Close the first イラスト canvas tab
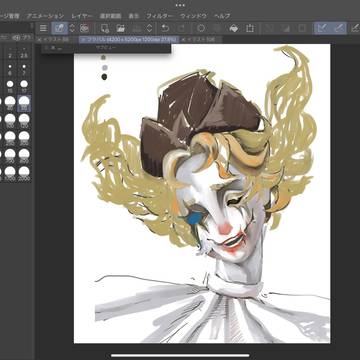 click(x=39, y=40)
